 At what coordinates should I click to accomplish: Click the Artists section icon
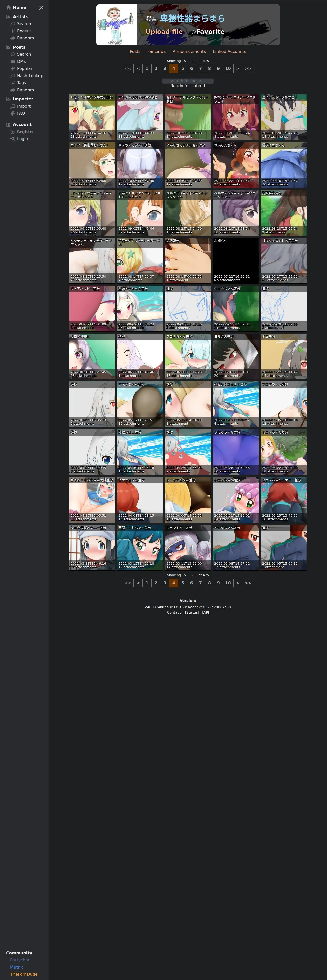coord(8,17)
